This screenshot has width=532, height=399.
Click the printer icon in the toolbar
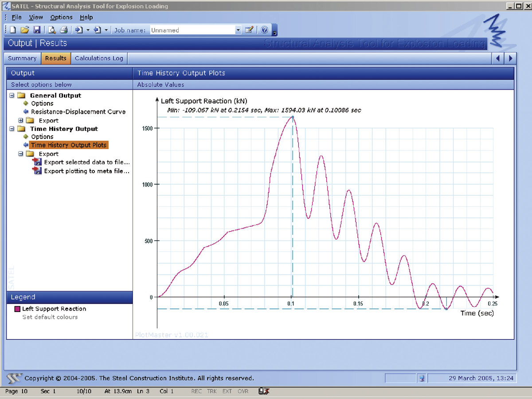point(64,30)
